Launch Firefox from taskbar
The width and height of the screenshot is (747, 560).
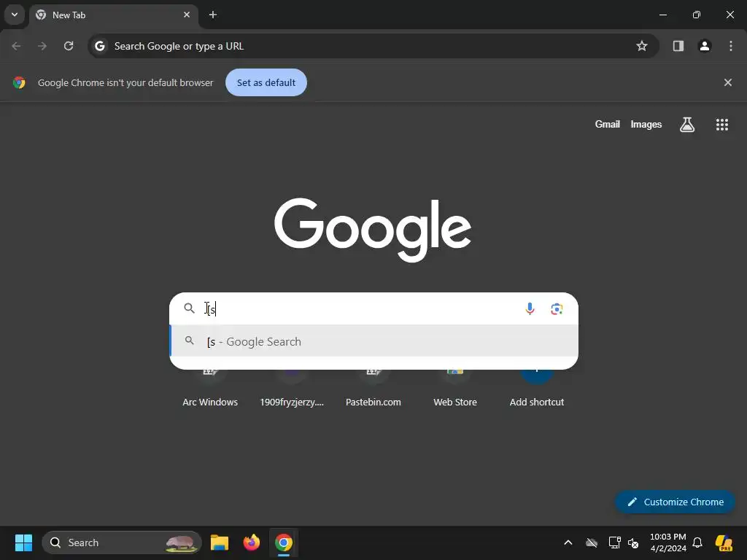252,542
